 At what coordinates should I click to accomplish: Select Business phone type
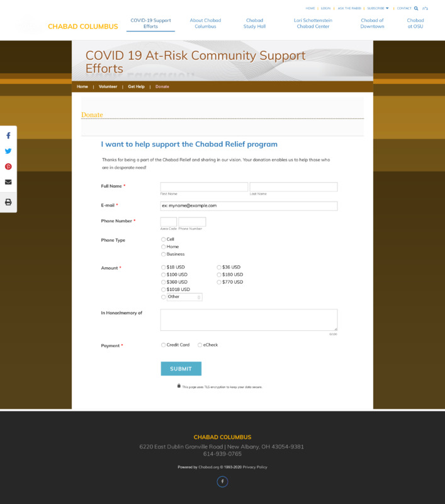[x=164, y=254]
